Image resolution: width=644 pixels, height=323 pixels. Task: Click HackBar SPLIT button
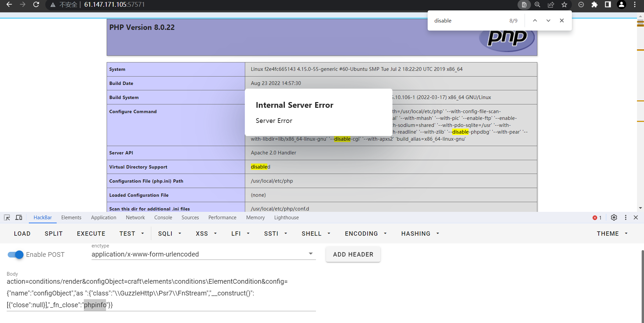(x=54, y=234)
